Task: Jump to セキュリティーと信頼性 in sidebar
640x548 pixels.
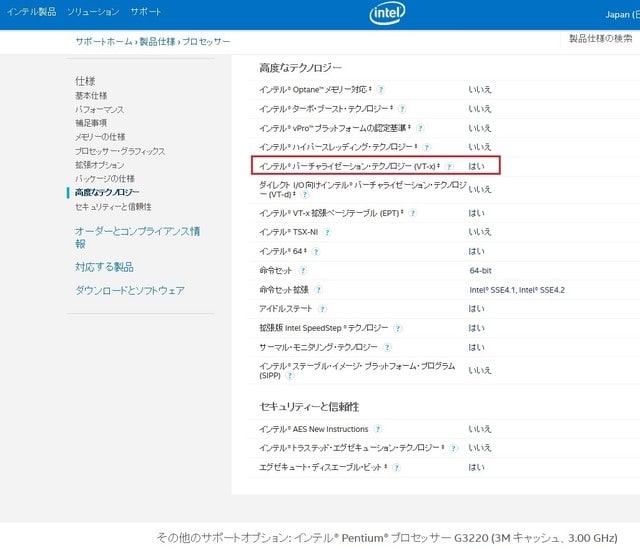Action: click(x=113, y=207)
